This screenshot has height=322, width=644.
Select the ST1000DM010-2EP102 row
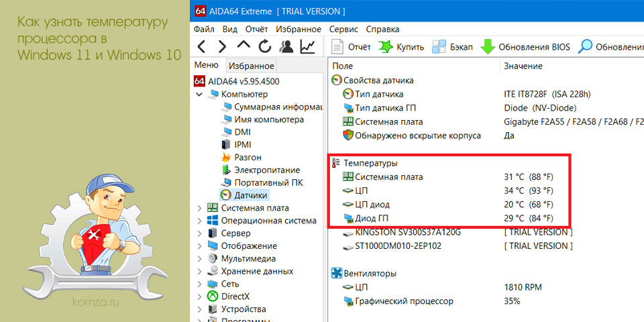[x=486, y=246]
